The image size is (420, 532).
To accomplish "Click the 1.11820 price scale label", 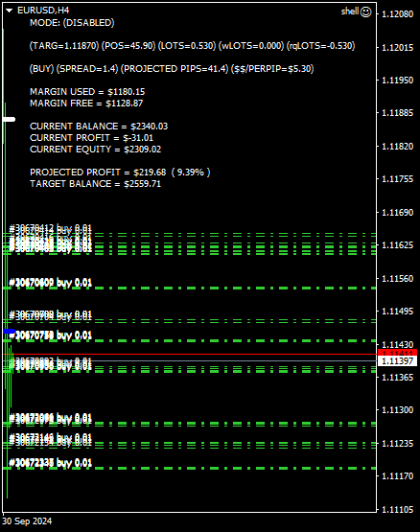I will 398,147.
